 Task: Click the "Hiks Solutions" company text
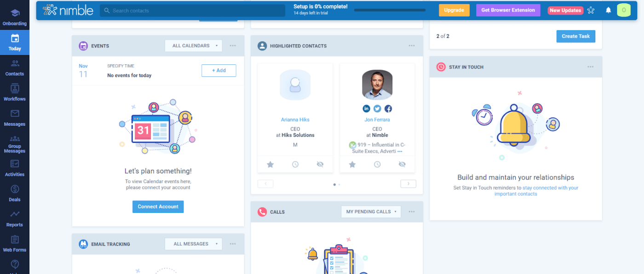point(298,135)
